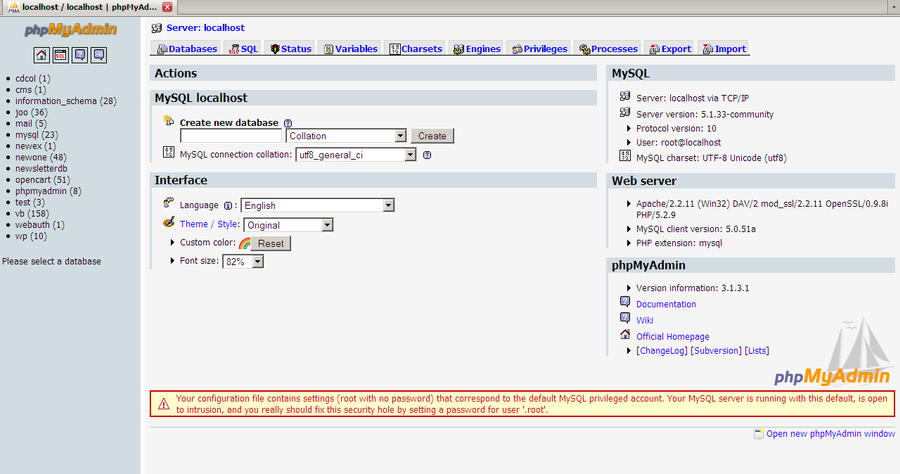Switch to the SQL tab
The image size is (900, 474).
(243, 49)
